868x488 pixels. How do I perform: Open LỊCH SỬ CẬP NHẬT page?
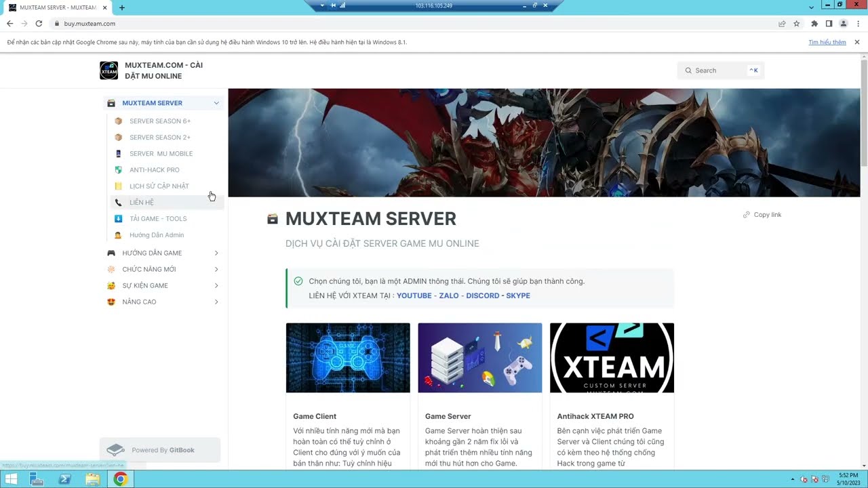coord(159,186)
